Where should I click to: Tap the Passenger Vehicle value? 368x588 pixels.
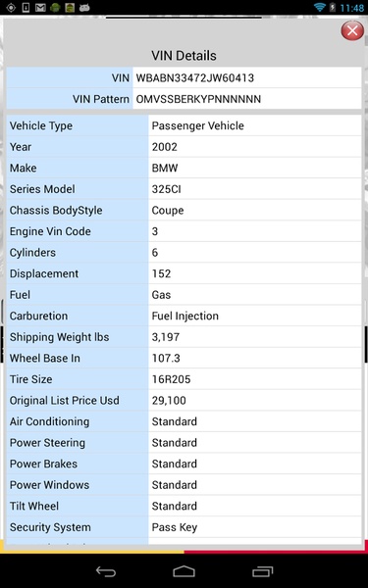click(198, 125)
